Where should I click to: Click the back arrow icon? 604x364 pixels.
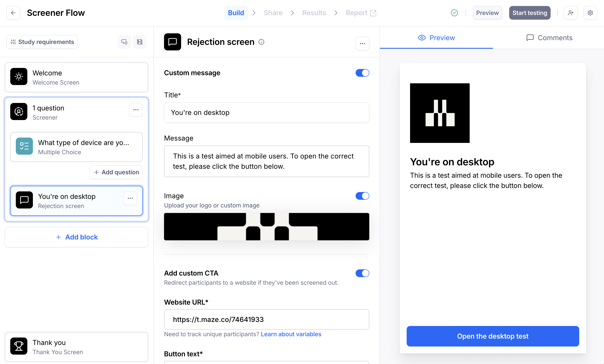[x=13, y=13]
